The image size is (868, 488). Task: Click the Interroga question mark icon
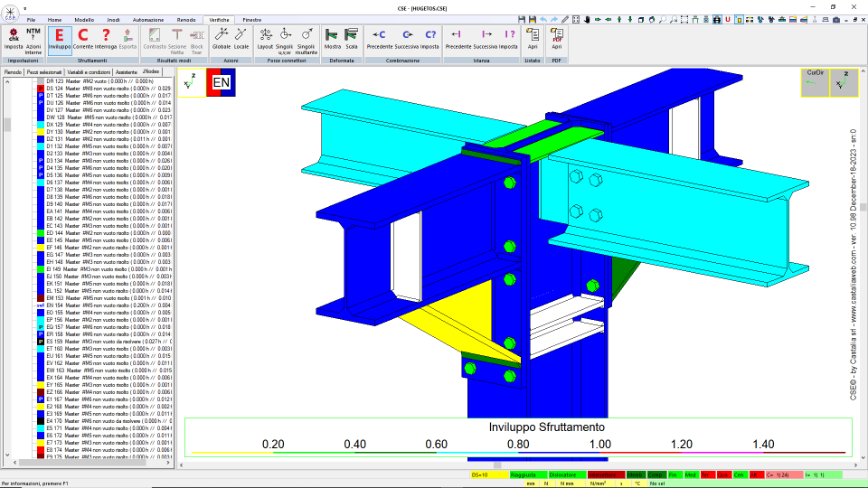click(x=106, y=40)
